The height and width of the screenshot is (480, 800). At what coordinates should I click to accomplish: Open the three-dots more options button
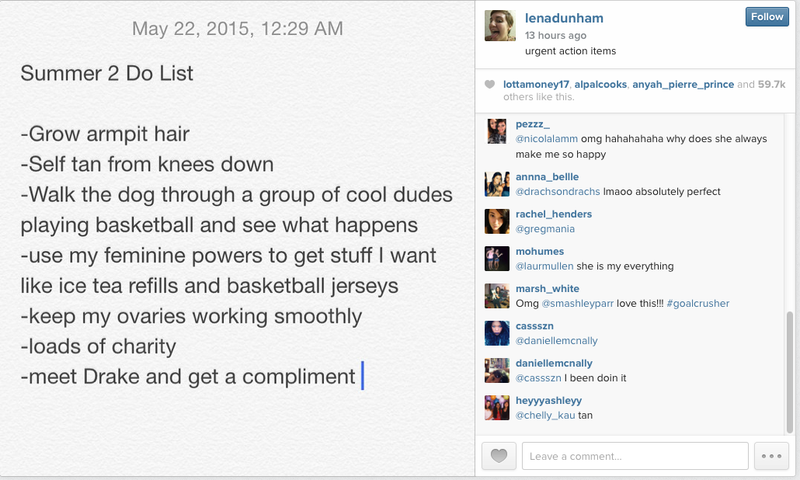(x=771, y=456)
